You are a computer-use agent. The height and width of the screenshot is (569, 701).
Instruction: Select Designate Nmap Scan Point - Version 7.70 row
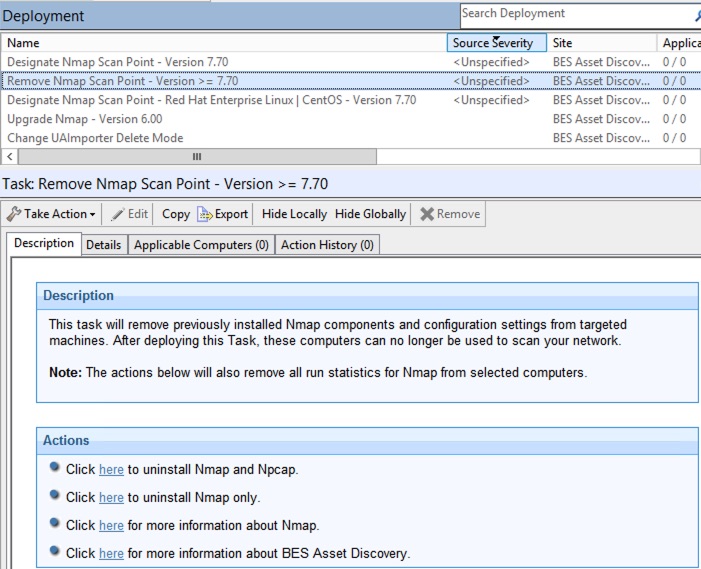coord(350,62)
